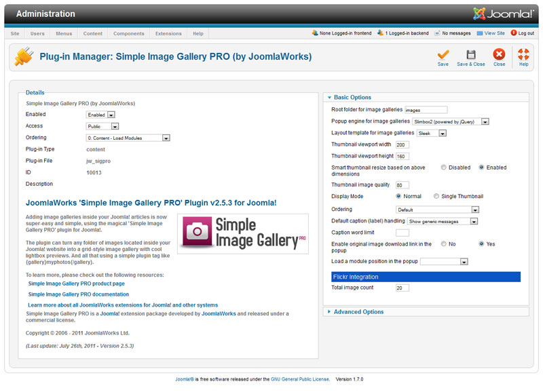Open the plug-in Ordering dropdown in Details
Viewport: 543px width, 392px height.
(x=128, y=138)
